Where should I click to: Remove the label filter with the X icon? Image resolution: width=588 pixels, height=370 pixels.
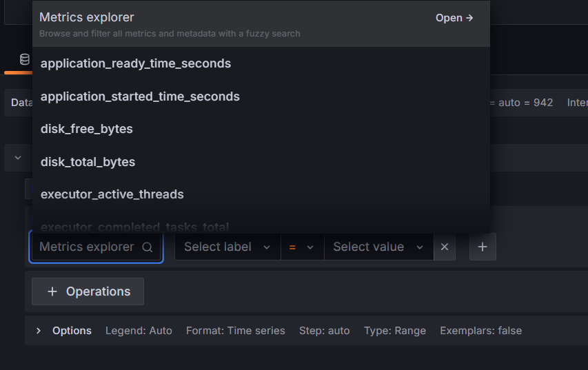[445, 247]
